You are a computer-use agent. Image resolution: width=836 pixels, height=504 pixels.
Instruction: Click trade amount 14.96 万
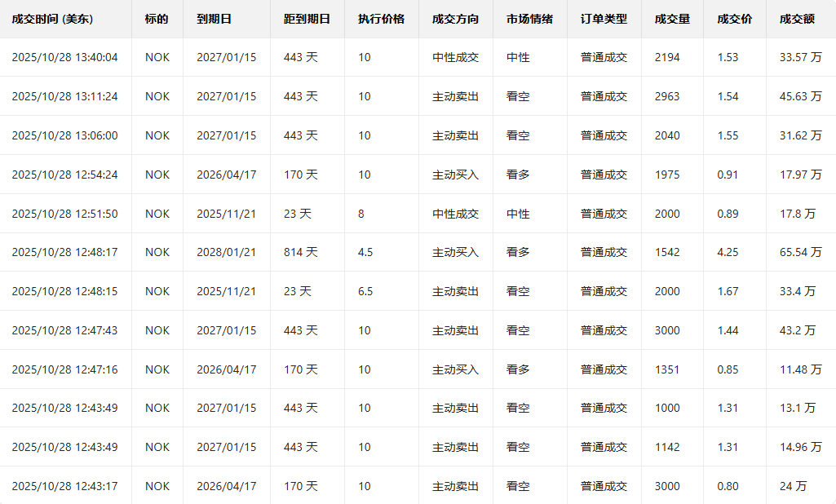pos(800,447)
